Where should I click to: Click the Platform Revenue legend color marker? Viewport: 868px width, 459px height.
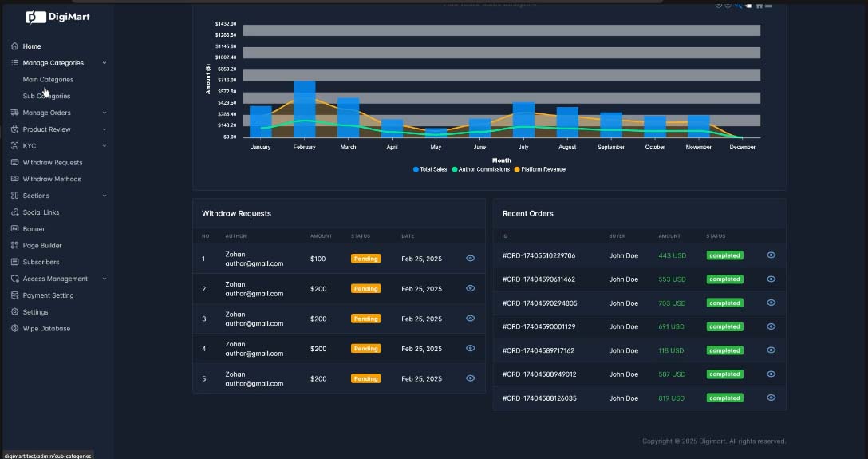(x=517, y=169)
